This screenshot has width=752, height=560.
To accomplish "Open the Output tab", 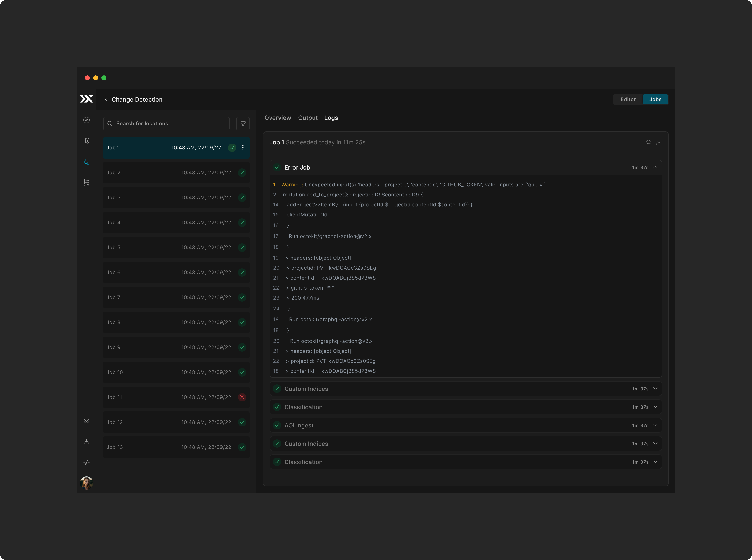I will [x=307, y=118].
